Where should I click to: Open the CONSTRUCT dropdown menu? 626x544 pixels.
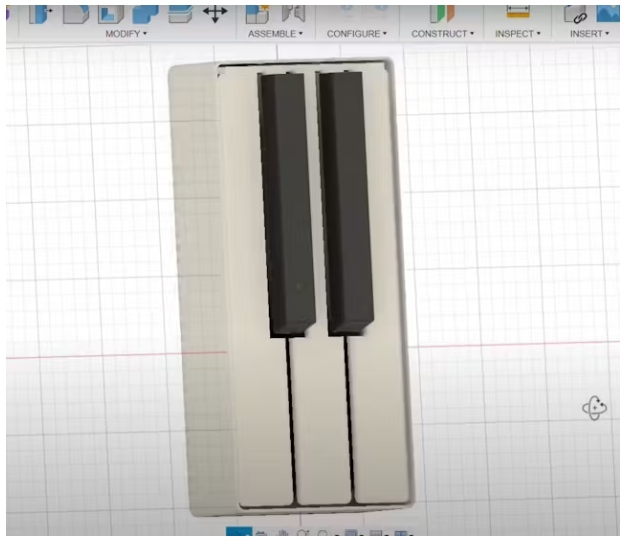pyautogui.click(x=443, y=33)
